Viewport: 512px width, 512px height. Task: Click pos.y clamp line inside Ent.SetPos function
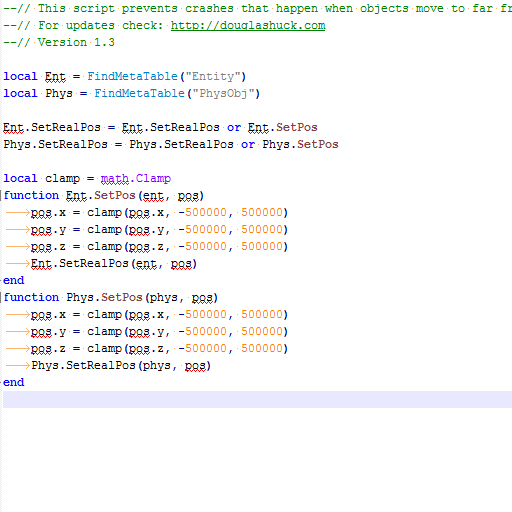coord(159,230)
